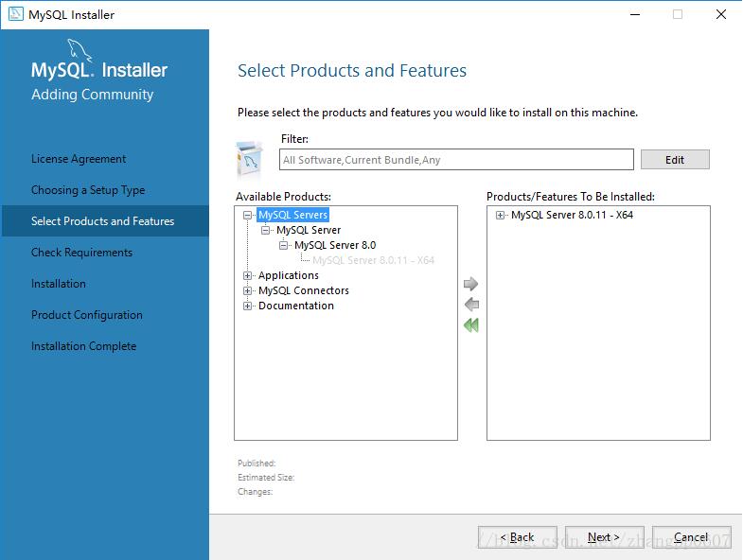Expand the Documentation tree node
Viewport: 743px width, 560px height.
coord(248,306)
